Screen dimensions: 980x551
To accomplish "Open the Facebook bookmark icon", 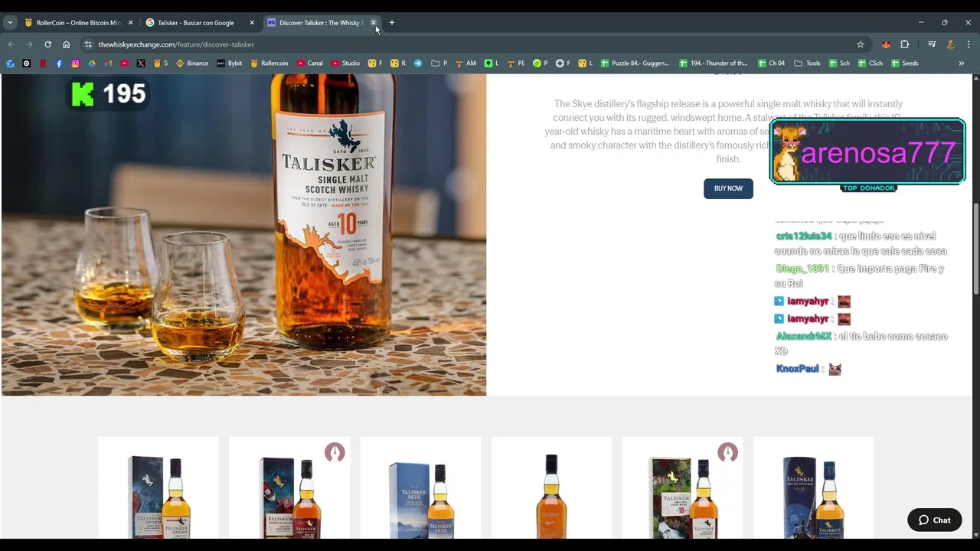I will coord(59,64).
